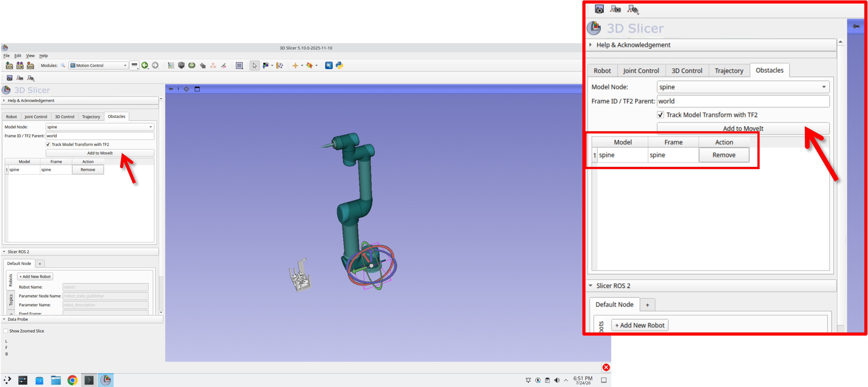Switch to the Robot tab in main window

point(11,117)
